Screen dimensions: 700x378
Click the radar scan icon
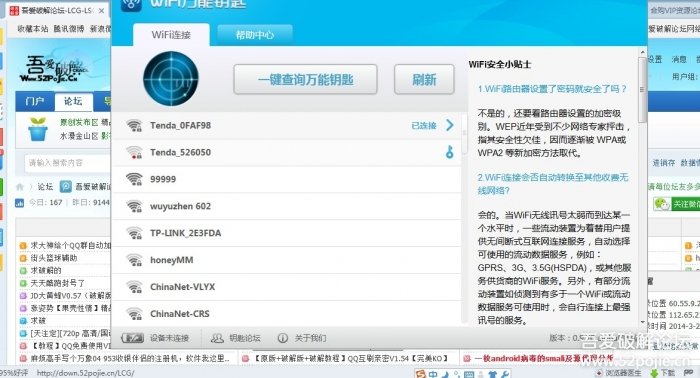click(171, 79)
